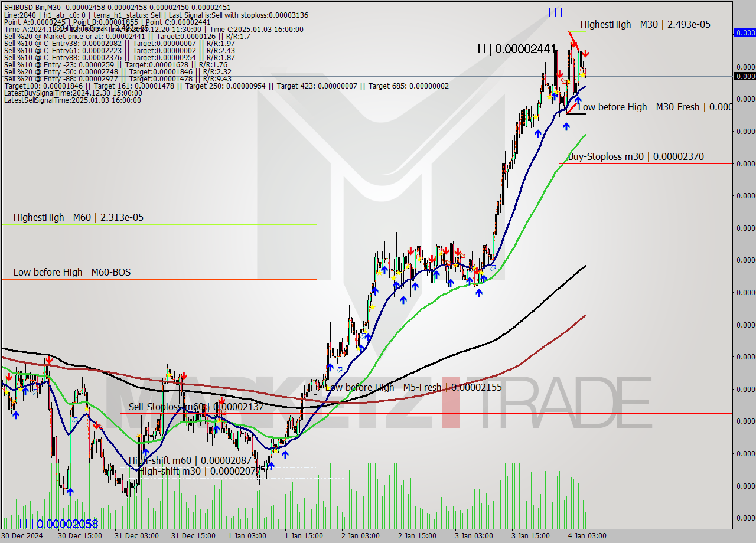Click the 'Low before High M60-BOS' label
756x543 pixels.
[72, 272]
